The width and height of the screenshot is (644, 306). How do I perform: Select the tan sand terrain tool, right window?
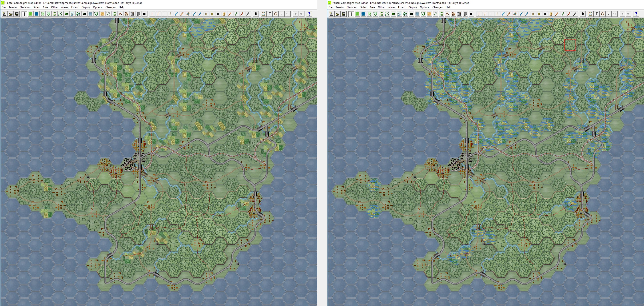click(x=429, y=14)
